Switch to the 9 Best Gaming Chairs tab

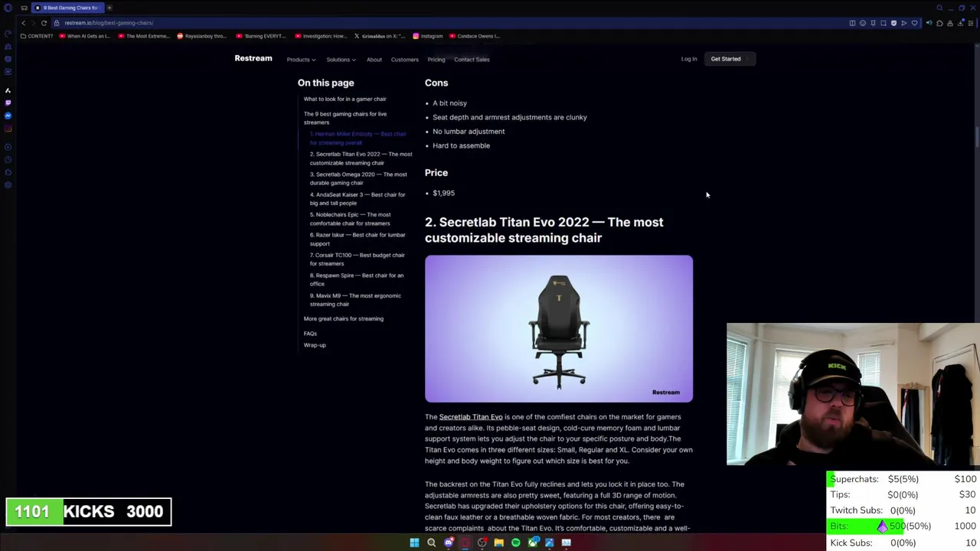[67, 8]
